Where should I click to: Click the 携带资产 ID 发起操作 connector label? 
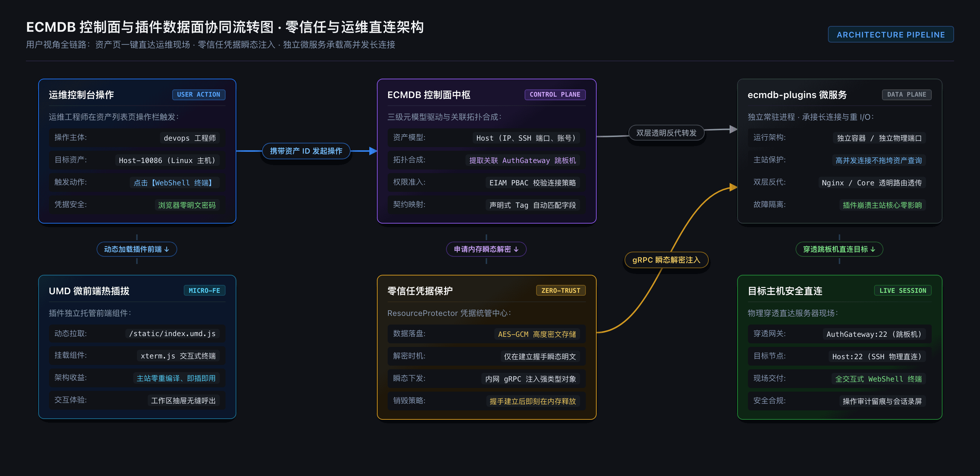click(306, 151)
